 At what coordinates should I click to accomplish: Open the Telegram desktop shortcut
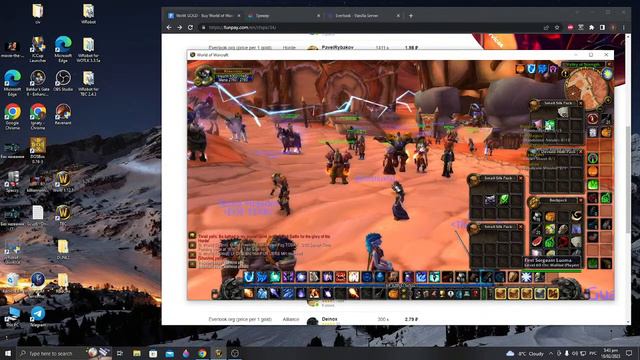coord(38,317)
